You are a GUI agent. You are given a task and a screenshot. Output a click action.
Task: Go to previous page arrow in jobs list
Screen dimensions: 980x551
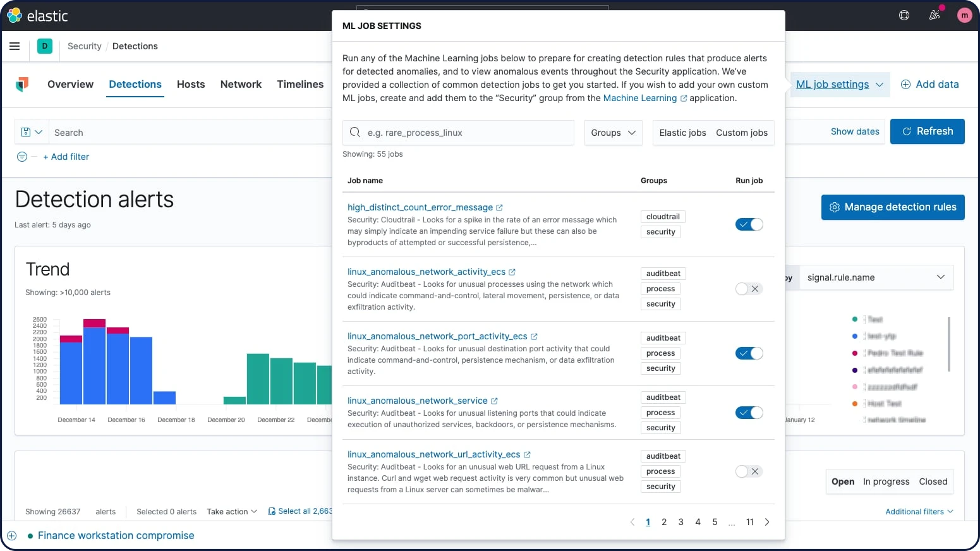pyautogui.click(x=632, y=522)
